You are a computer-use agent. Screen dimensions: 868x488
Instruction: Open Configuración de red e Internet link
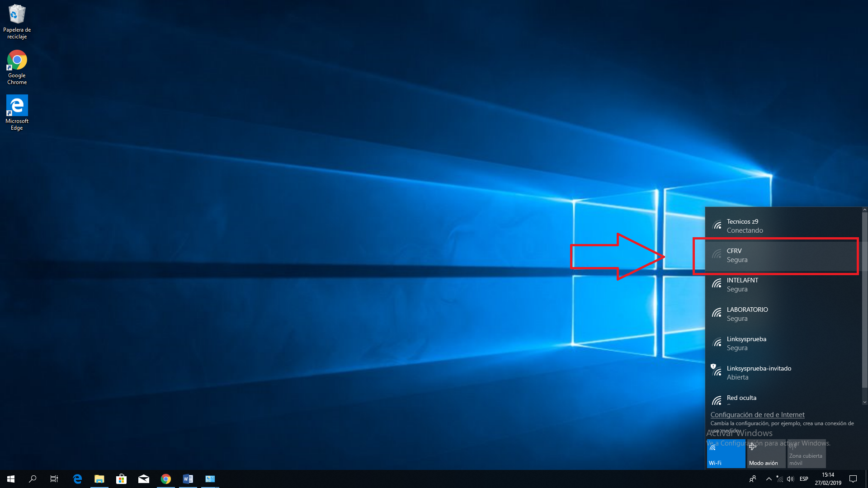point(757,415)
